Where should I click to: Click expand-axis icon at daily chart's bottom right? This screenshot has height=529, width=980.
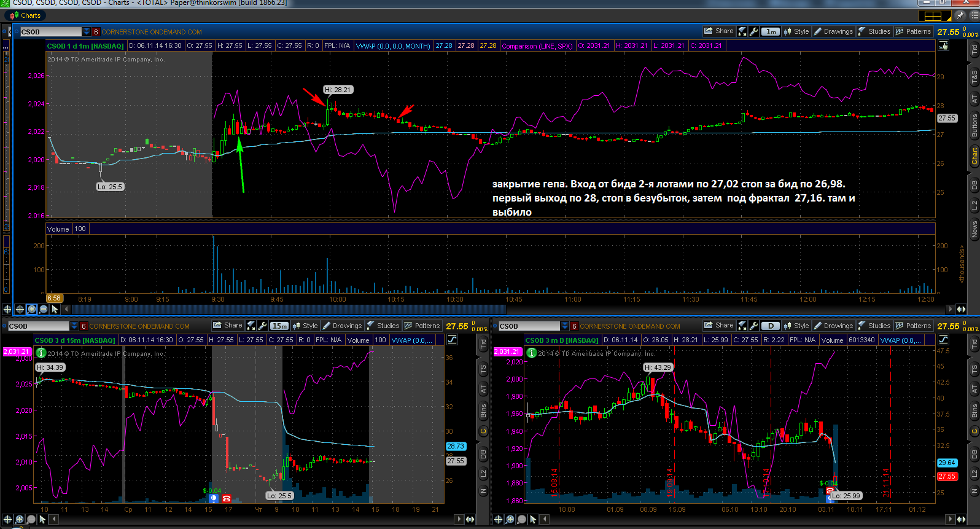[x=961, y=519]
